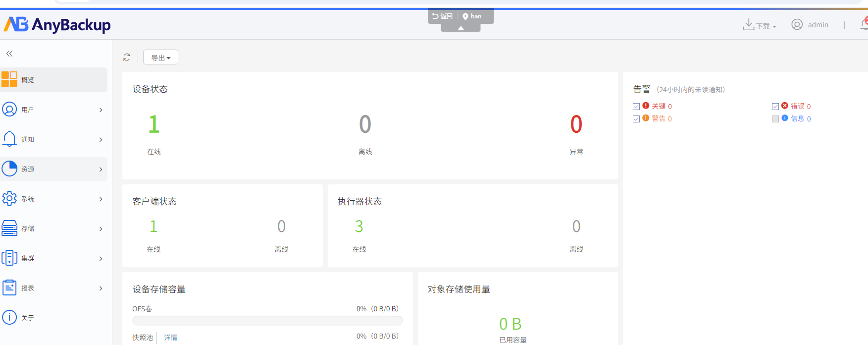Click the refresh icon beside the export button
The width and height of the screenshot is (868, 345).
[x=127, y=57]
